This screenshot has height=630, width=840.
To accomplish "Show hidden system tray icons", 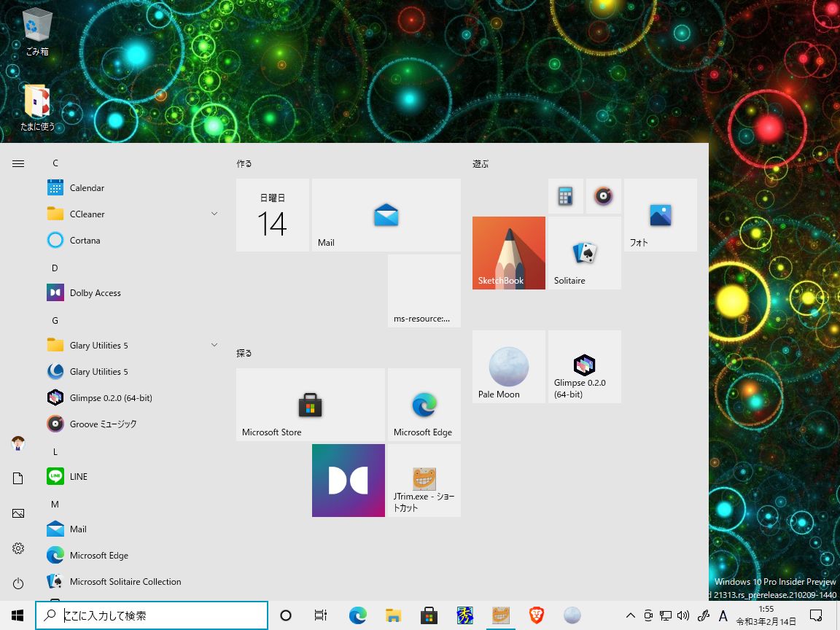I will (x=631, y=615).
